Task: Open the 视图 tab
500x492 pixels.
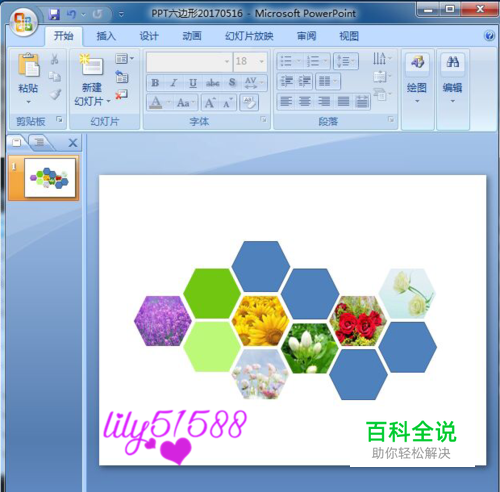Action: tap(349, 36)
